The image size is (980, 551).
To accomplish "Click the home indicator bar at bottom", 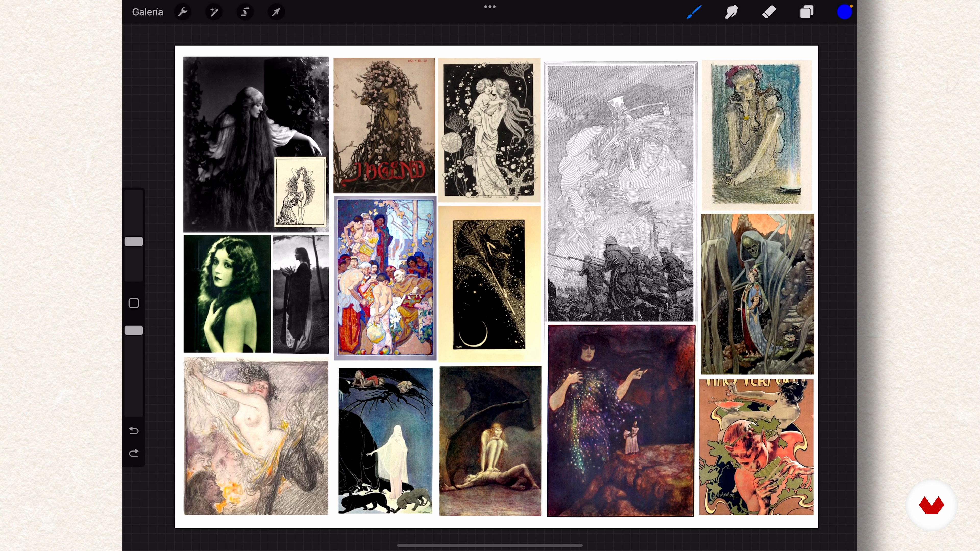I will point(490,545).
